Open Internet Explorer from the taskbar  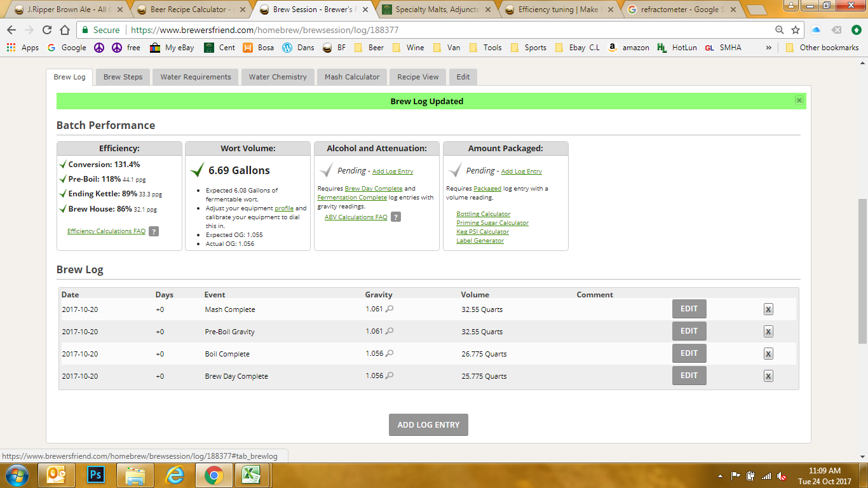174,475
